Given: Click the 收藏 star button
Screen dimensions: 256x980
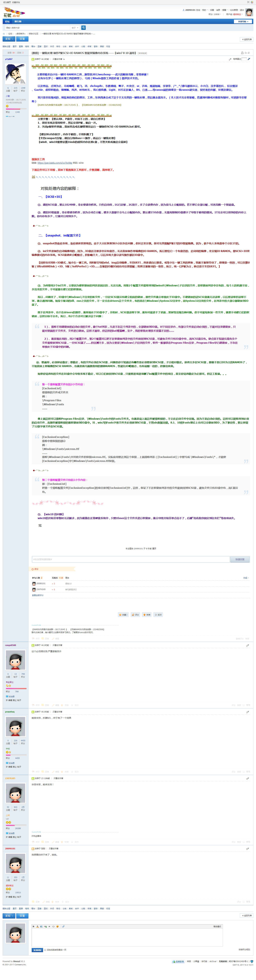Looking at the screenshot, I should tap(123, 614).
